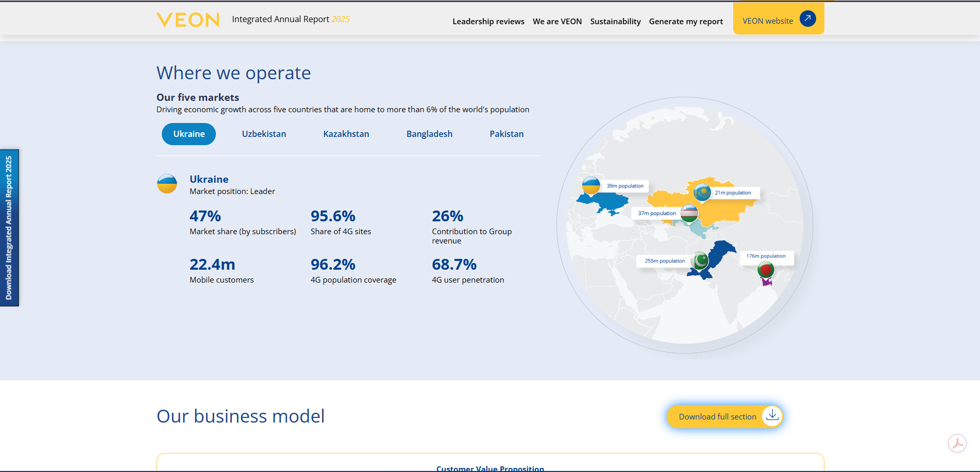Screen dimensions: 980x472
Task: Click Download Integrated Annual Report 2025 side tab
Action: click(x=9, y=228)
